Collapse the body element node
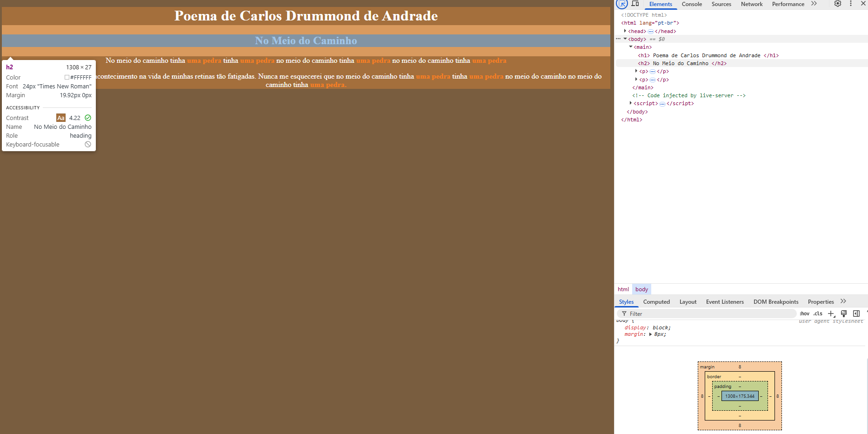Image resolution: width=868 pixels, height=434 pixels. click(625, 39)
